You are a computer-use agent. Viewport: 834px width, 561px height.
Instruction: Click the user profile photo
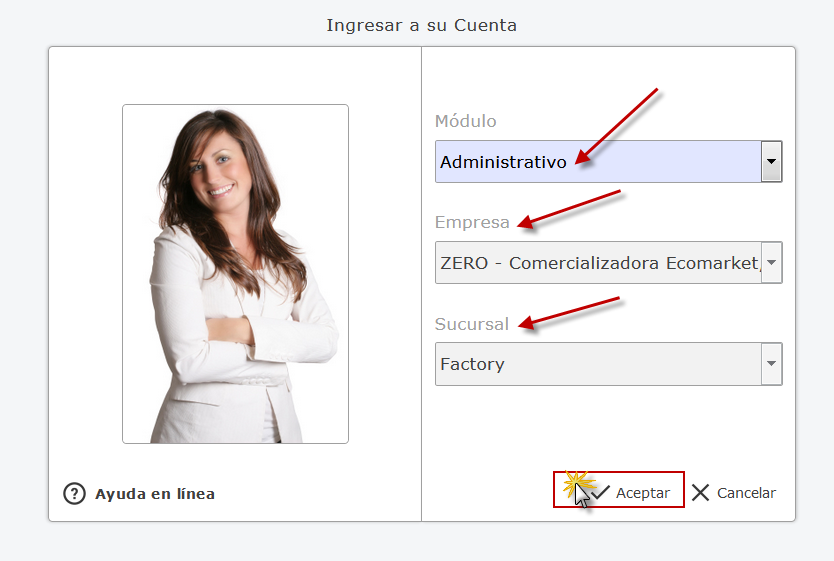[x=235, y=274]
